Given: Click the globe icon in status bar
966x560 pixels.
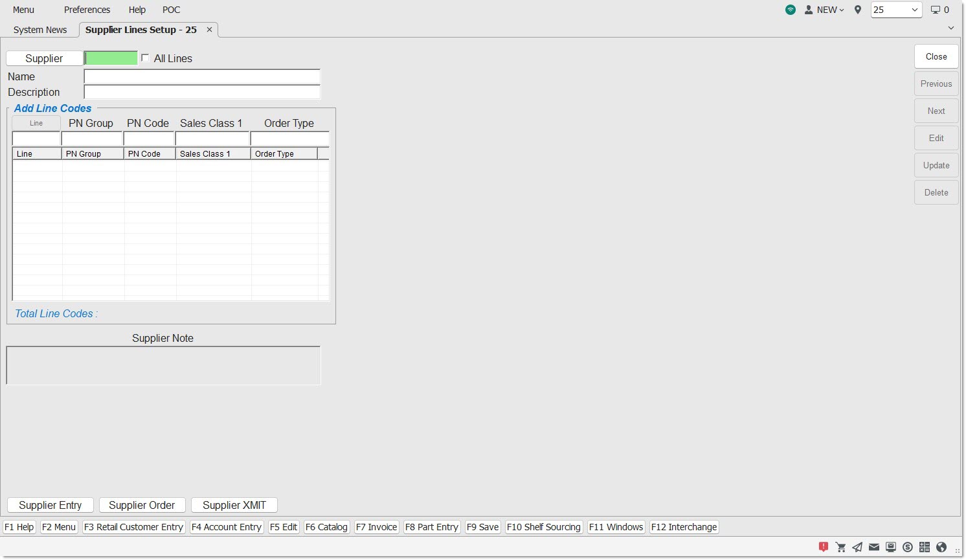Looking at the screenshot, I should 941,547.
